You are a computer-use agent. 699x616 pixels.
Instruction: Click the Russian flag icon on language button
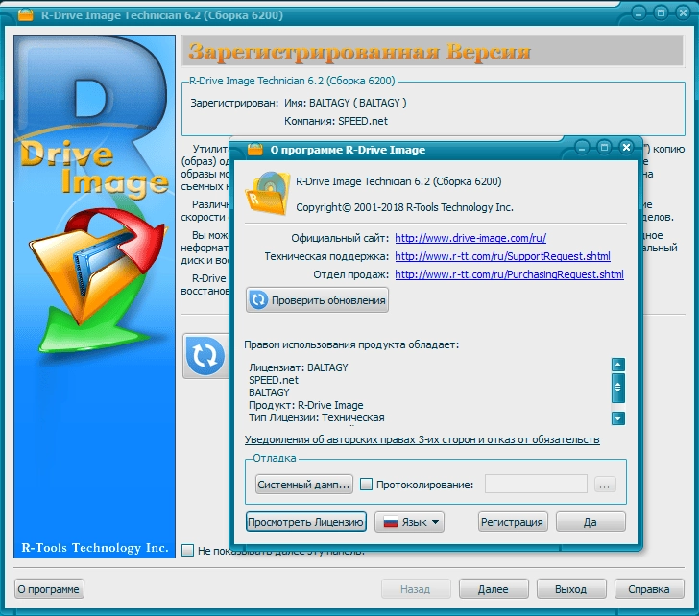tap(391, 522)
